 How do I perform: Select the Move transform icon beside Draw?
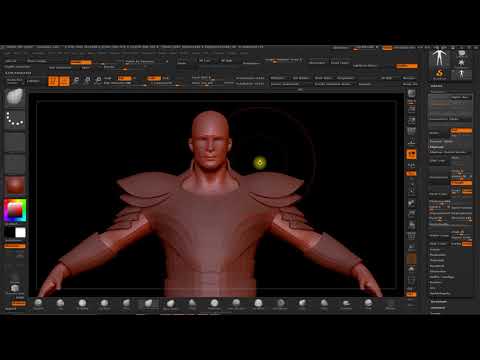(76, 81)
